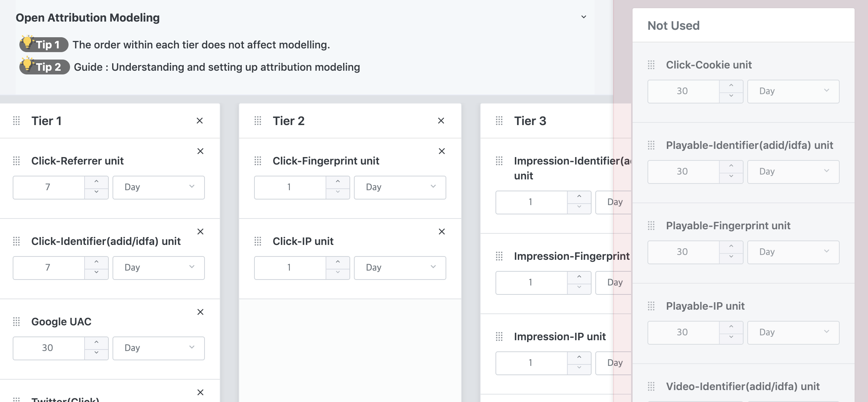Image resolution: width=868 pixels, height=402 pixels.
Task: Close the Tier 2 panel
Action: (441, 121)
